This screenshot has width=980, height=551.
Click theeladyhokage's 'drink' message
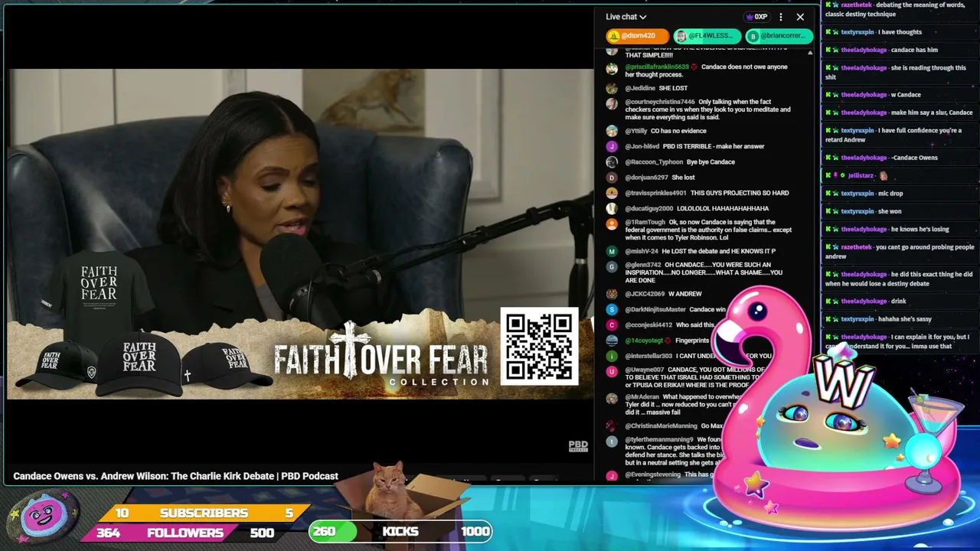(898, 301)
